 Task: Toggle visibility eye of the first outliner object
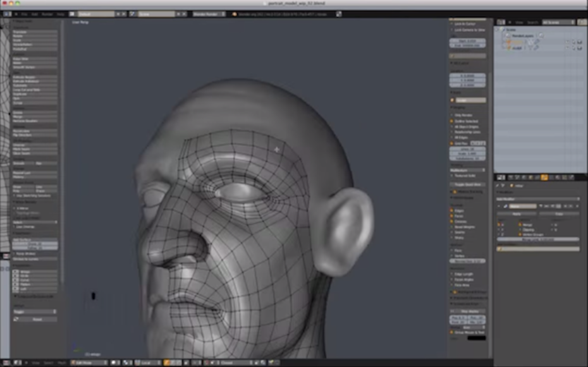[x=568, y=42]
